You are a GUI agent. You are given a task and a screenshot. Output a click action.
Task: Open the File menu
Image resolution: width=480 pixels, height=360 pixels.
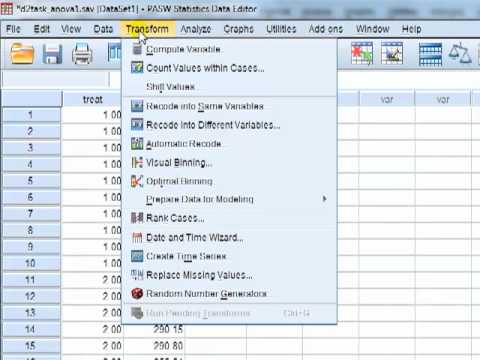[13, 29]
